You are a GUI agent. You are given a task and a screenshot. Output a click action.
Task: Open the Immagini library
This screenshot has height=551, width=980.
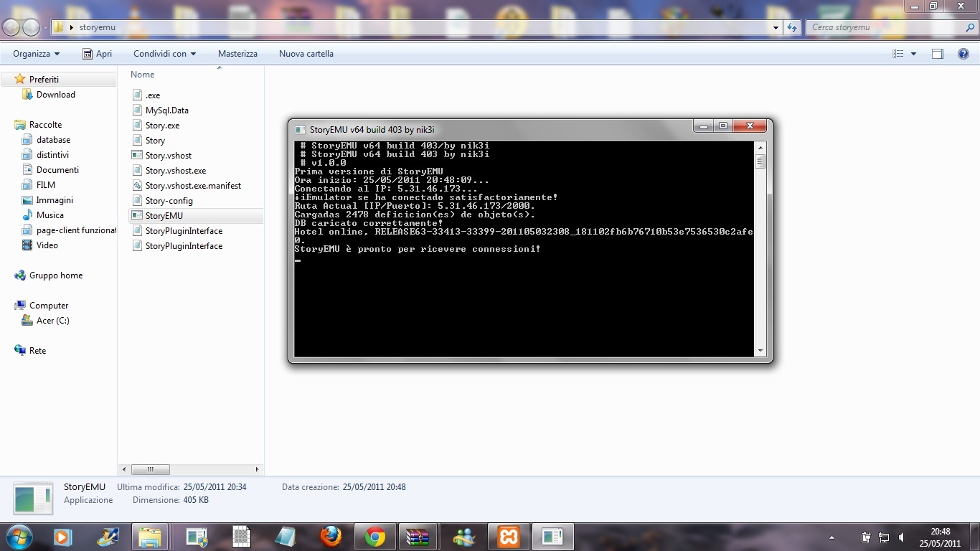(x=55, y=200)
